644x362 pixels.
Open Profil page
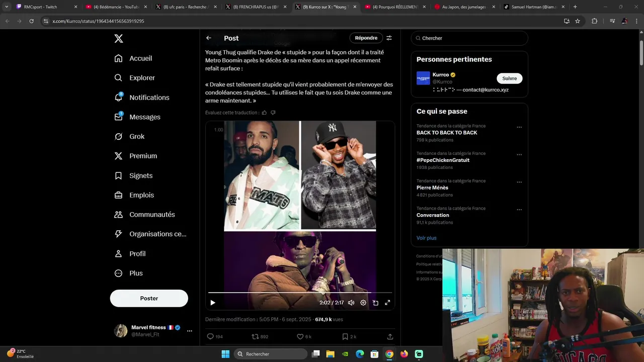pos(130,254)
